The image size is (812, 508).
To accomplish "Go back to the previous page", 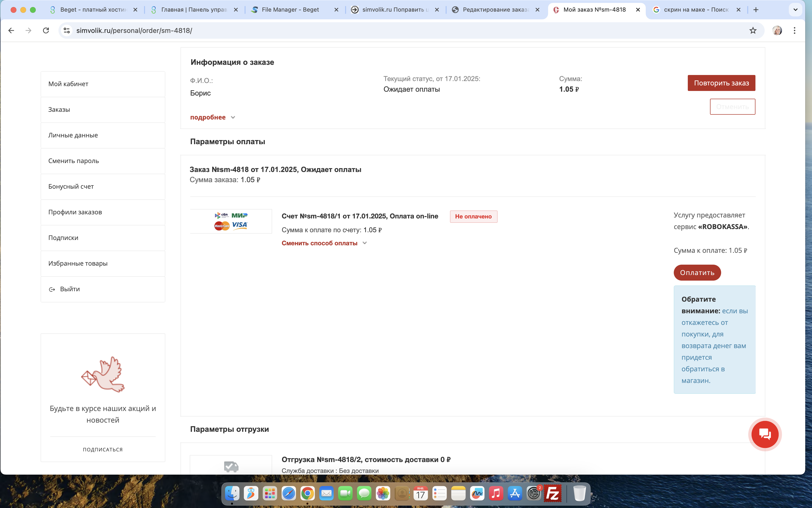I will 11,30.
